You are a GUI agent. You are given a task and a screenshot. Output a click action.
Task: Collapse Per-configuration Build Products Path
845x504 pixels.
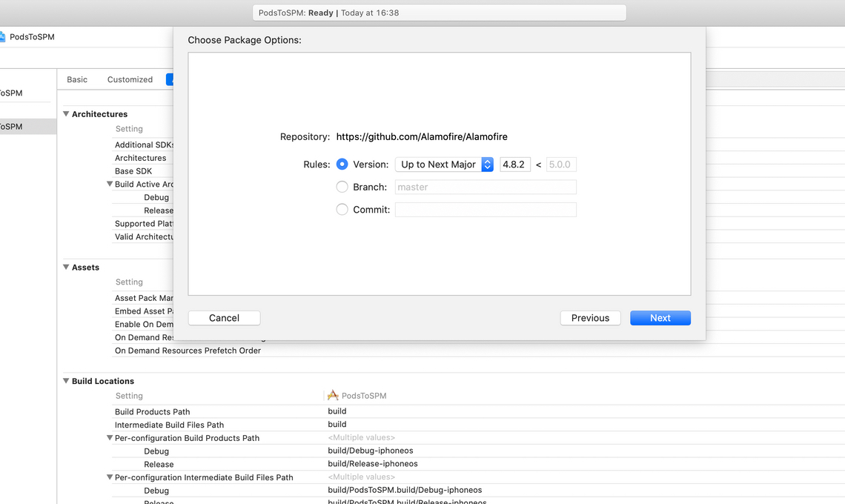click(x=110, y=438)
